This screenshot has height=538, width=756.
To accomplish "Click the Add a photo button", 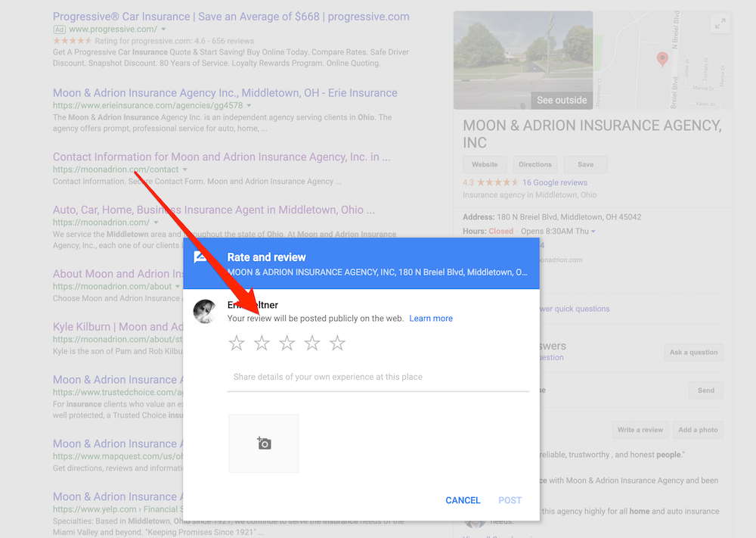I will (x=698, y=430).
